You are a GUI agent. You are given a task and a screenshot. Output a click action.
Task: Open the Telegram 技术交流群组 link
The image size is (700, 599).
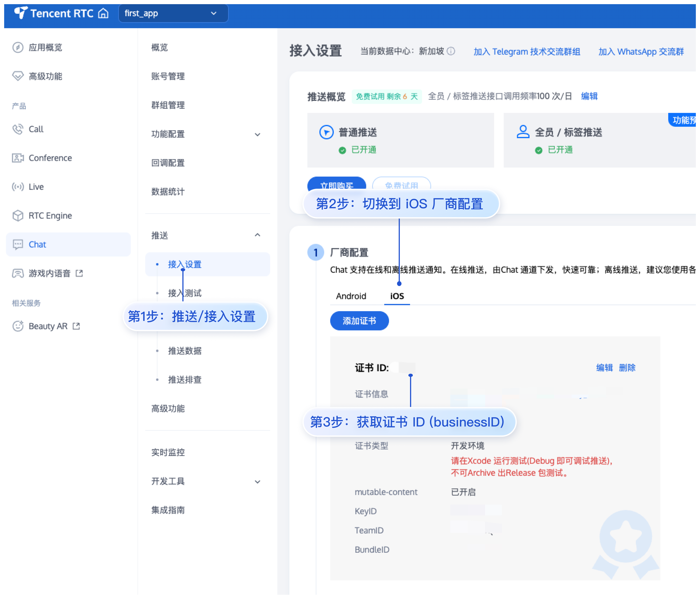(527, 52)
